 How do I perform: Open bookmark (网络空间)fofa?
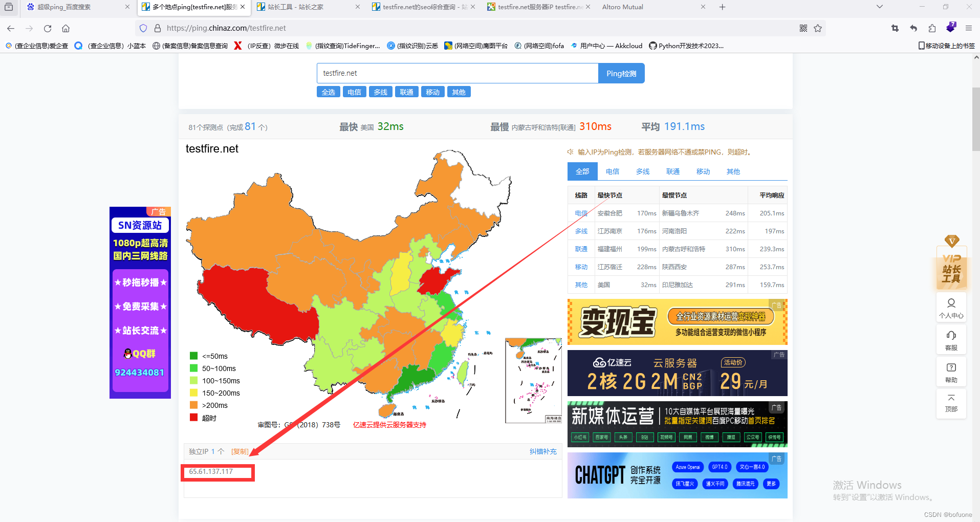tap(539, 46)
